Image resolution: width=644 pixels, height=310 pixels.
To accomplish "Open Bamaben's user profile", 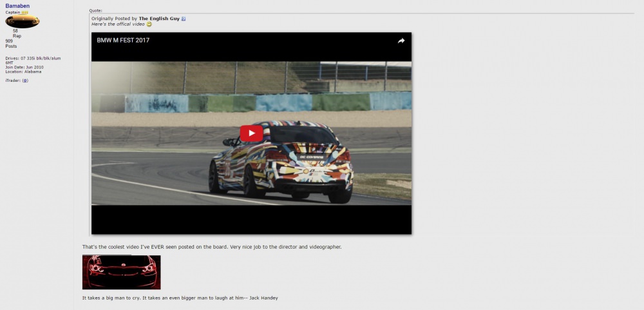I will tap(17, 6).
